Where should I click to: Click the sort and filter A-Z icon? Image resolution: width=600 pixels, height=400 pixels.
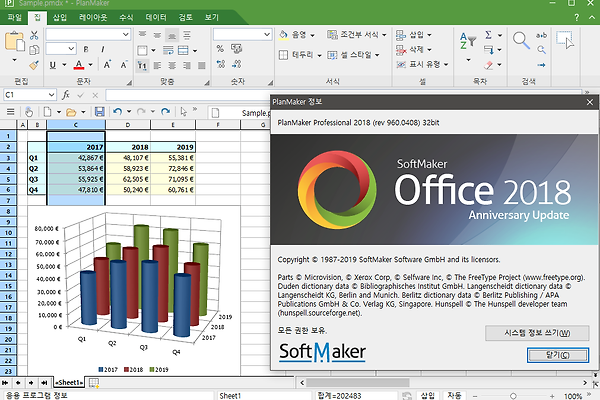(468, 41)
